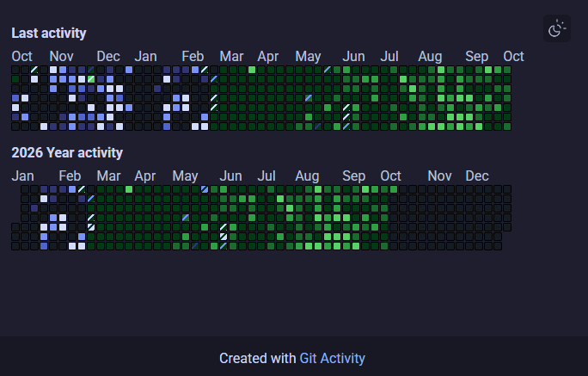Select the May label in Last activity
The height and width of the screenshot is (376, 588).
309,57
